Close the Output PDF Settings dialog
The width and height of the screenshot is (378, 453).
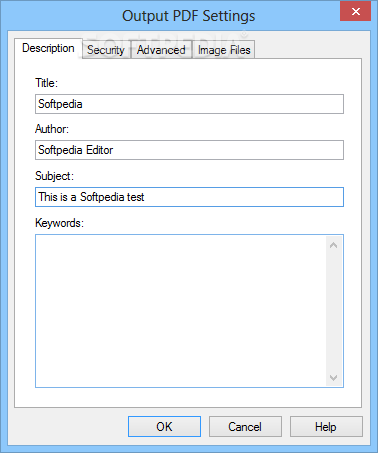coord(356,11)
